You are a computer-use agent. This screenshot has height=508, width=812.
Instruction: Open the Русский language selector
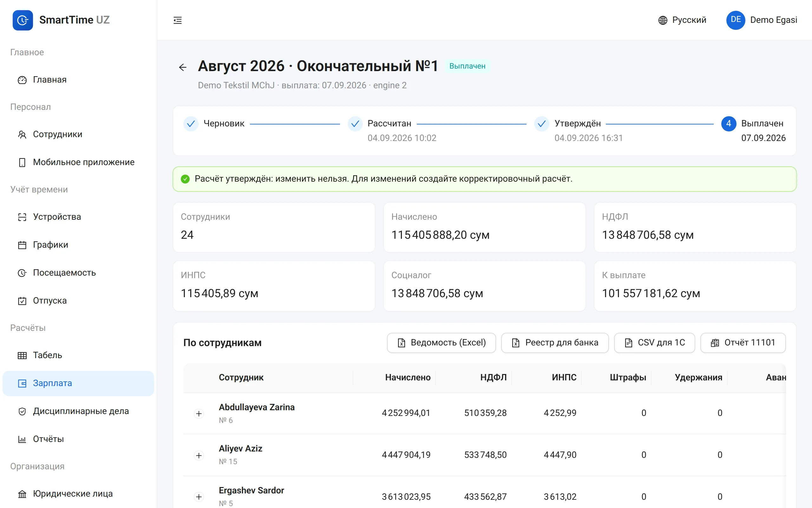click(x=682, y=20)
